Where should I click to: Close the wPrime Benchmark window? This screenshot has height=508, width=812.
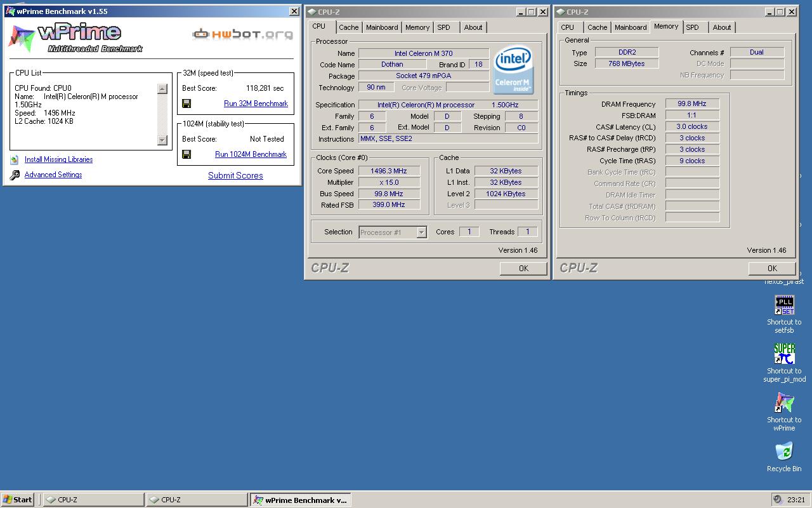pyautogui.click(x=294, y=11)
